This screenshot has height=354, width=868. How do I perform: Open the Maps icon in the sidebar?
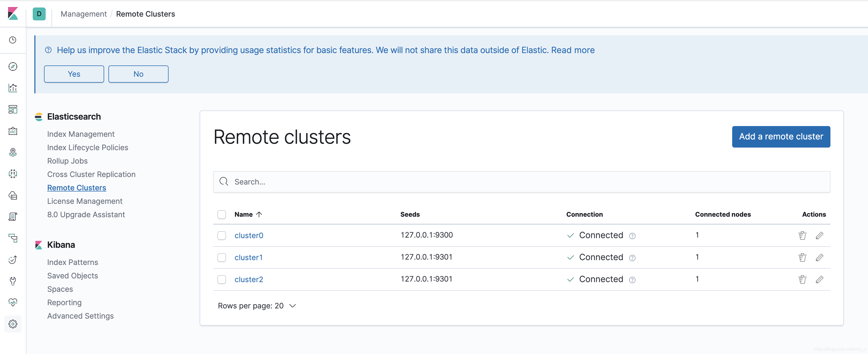click(13, 153)
